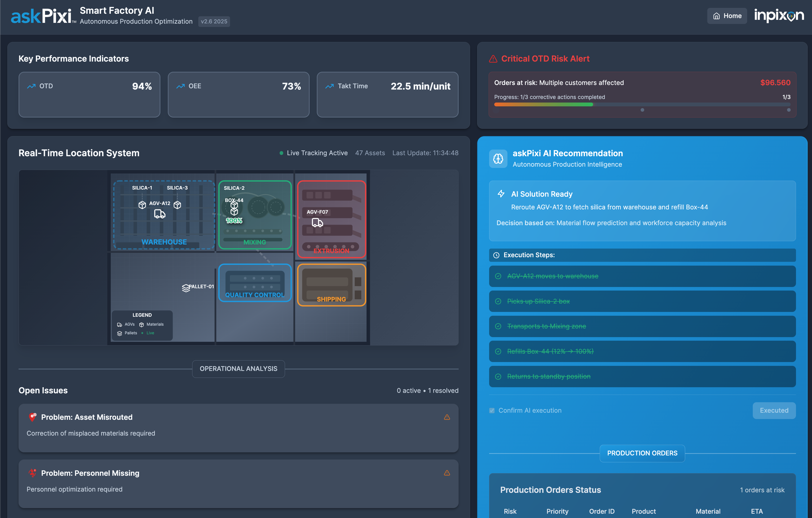Click the Executed button
The width and height of the screenshot is (812, 518).
[x=774, y=410]
